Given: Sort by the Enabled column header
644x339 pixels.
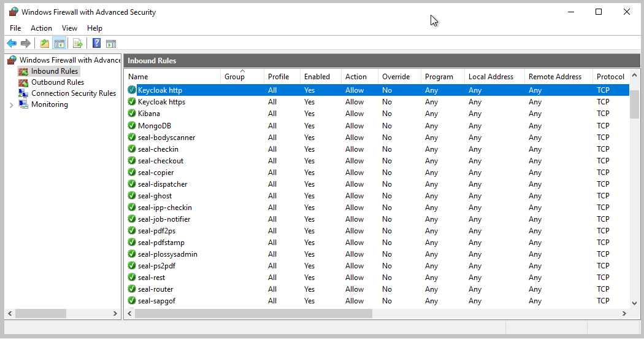Looking at the screenshot, I should (x=320, y=77).
